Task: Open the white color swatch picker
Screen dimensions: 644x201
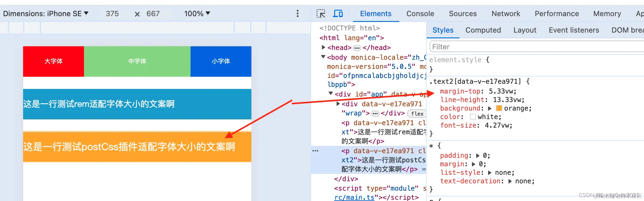Action: [473, 117]
